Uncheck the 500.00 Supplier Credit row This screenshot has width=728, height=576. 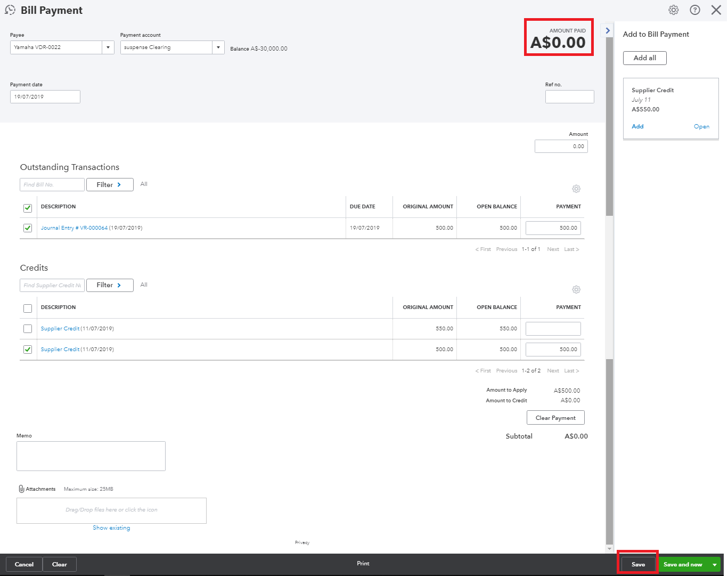[28, 350]
